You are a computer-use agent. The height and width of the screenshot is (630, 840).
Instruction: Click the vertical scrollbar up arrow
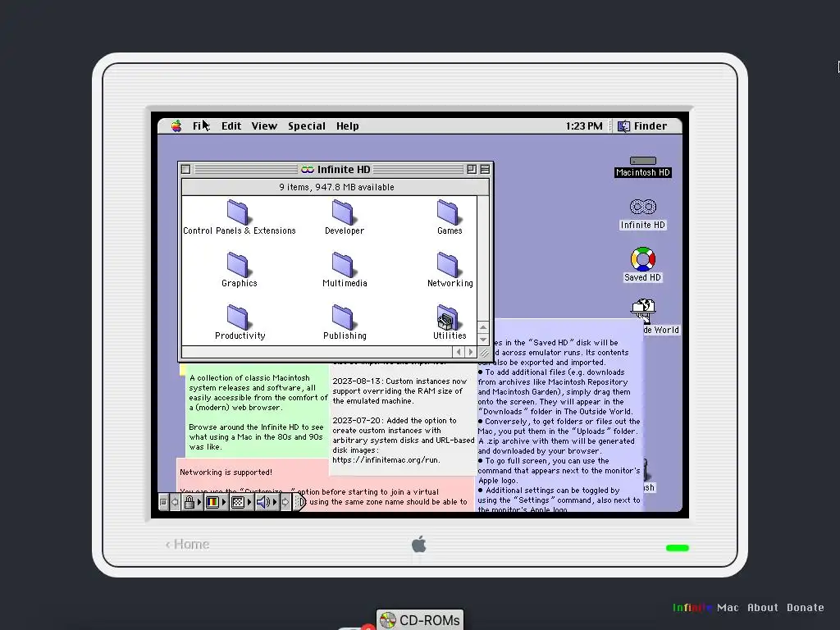pos(483,327)
